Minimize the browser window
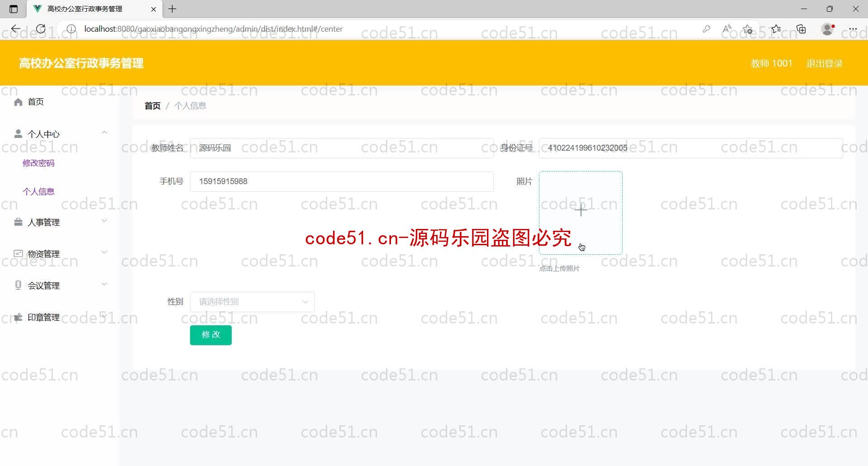The height and width of the screenshot is (466, 868). (x=804, y=9)
